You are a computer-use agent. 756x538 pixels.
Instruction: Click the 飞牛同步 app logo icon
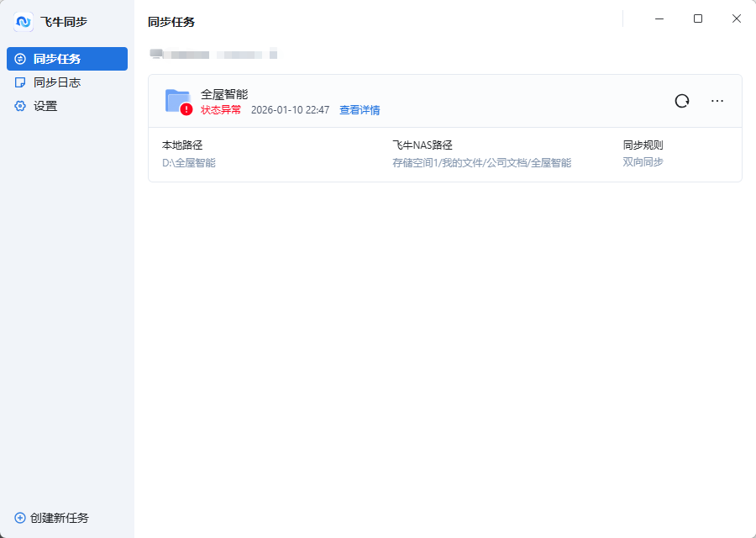coord(24,22)
